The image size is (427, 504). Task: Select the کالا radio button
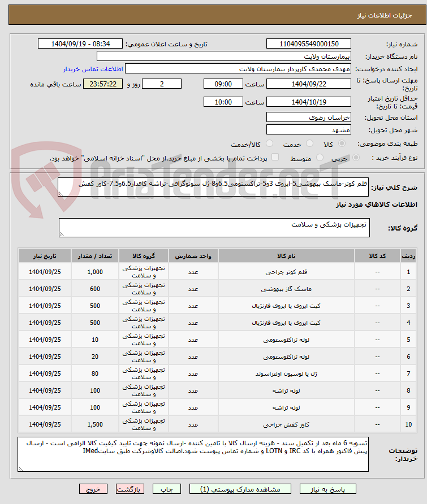tap(342, 144)
